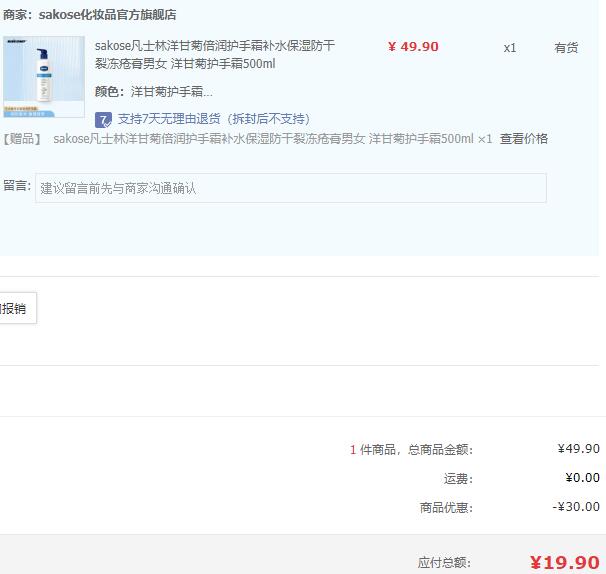
Task: Click the 运费 label
Action: [x=458, y=479]
